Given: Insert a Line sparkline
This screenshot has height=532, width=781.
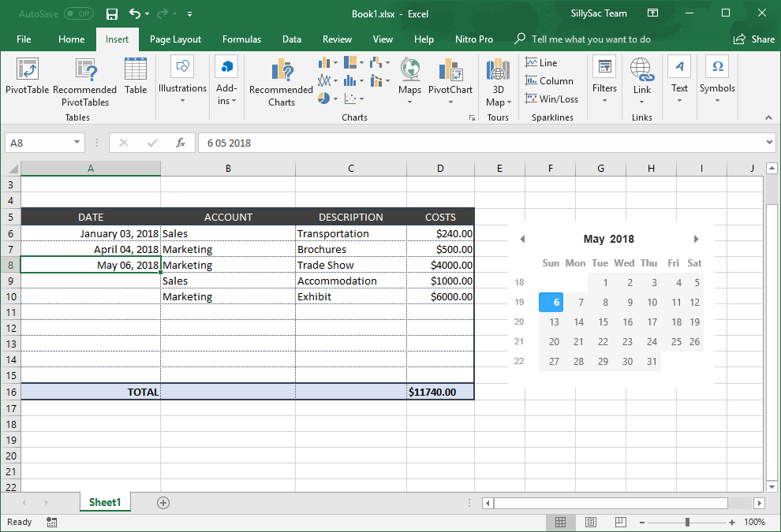Looking at the screenshot, I should pos(541,63).
